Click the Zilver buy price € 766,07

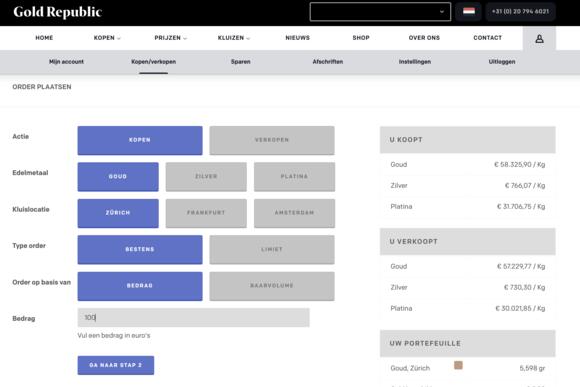pos(525,186)
